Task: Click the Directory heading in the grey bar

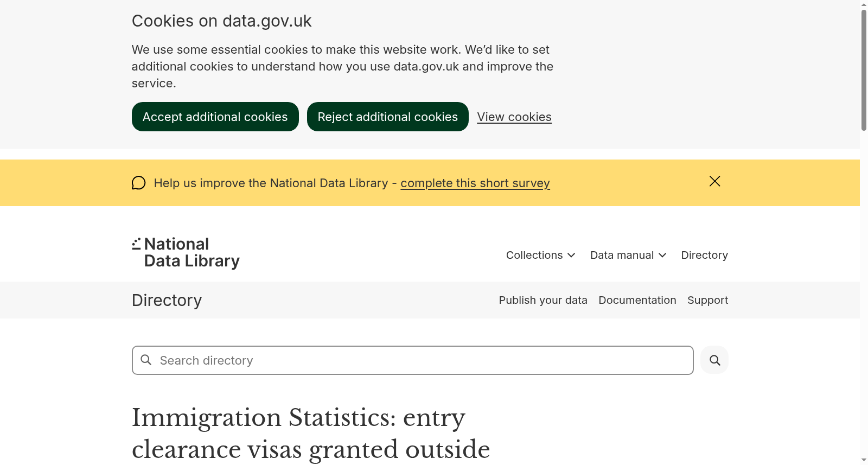Action: pos(167,300)
